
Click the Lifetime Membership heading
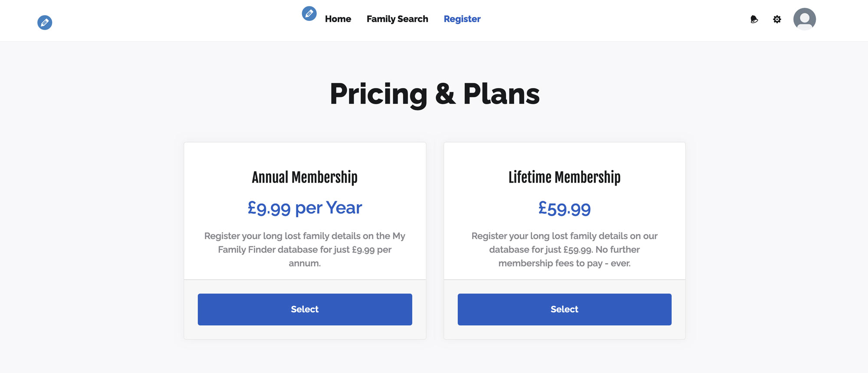[x=564, y=177]
